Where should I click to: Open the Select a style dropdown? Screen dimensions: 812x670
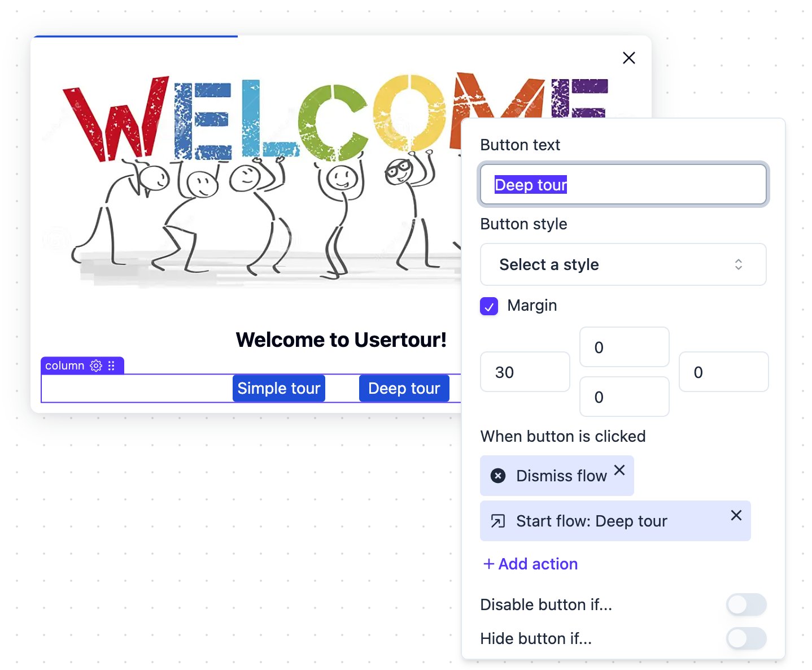coord(623,264)
